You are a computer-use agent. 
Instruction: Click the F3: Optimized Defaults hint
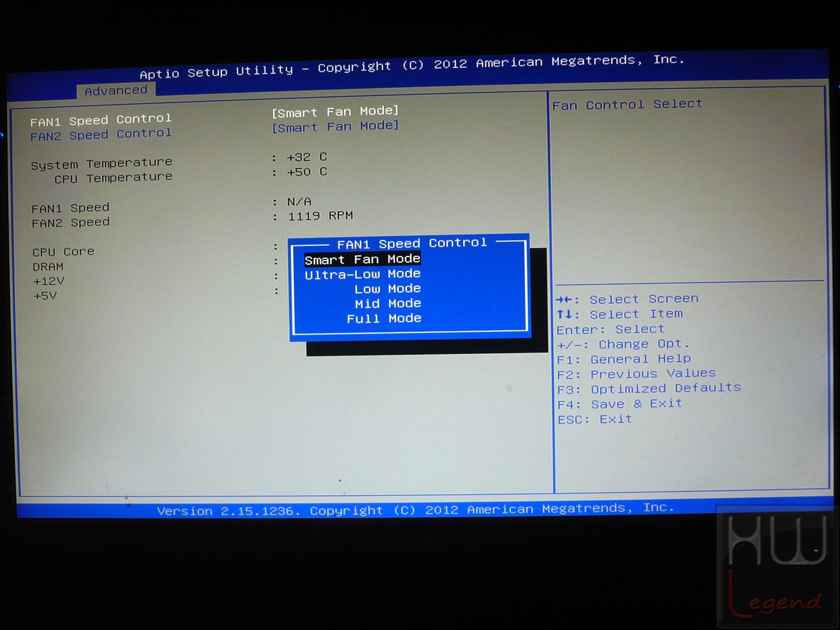click(649, 388)
